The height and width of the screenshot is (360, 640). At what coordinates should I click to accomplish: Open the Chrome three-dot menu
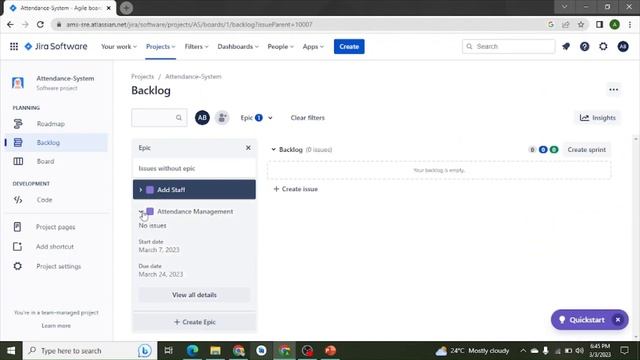[x=630, y=24]
